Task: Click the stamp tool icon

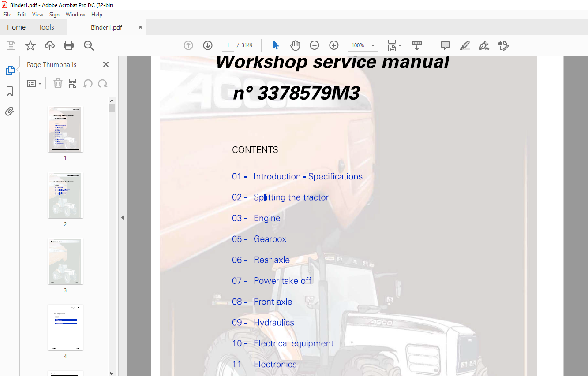Action: pos(504,45)
